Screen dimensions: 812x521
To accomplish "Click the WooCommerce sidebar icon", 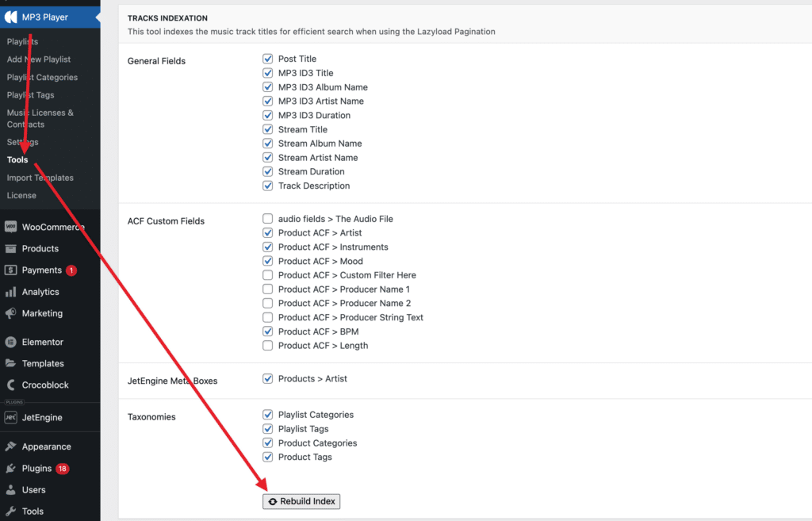I will (x=10, y=227).
